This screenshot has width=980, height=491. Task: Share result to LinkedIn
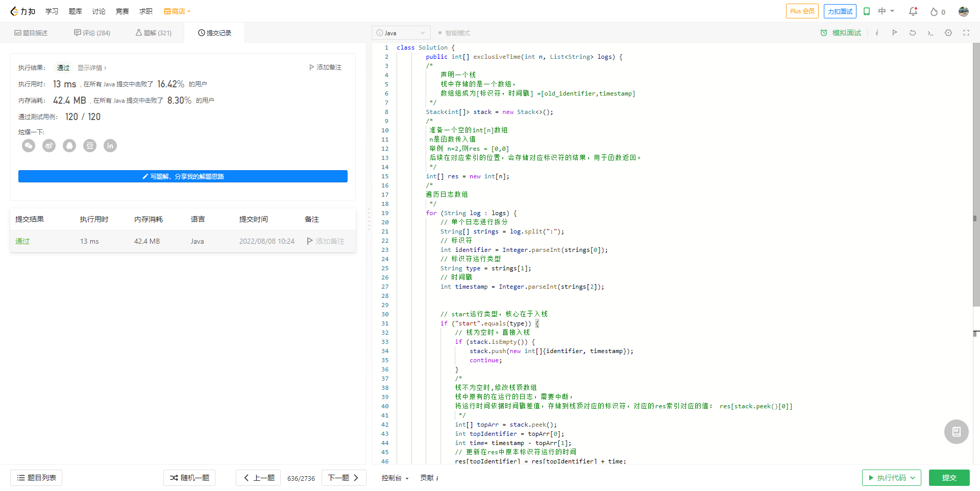click(110, 146)
